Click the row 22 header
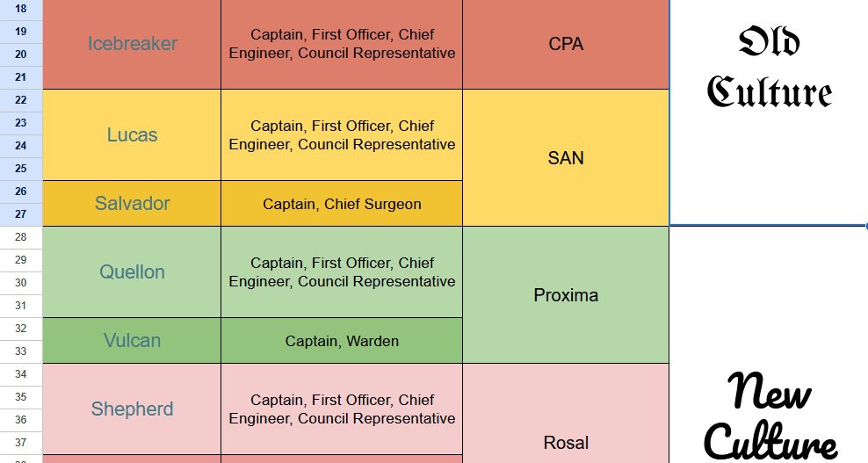The height and width of the screenshot is (463, 868). (21, 100)
